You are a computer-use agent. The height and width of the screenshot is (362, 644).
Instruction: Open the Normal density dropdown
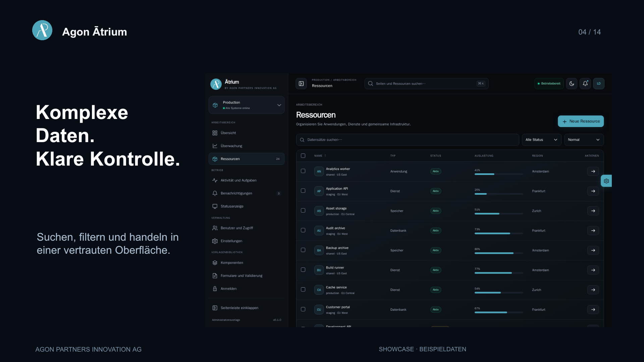point(584,140)
